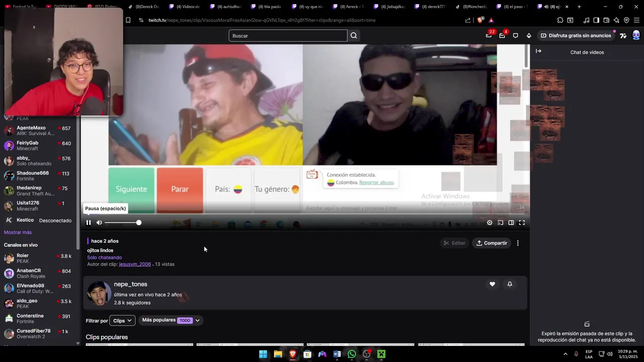Open the three-dot clip options menu
Screen dimensions: 644x362
point(518,243)
